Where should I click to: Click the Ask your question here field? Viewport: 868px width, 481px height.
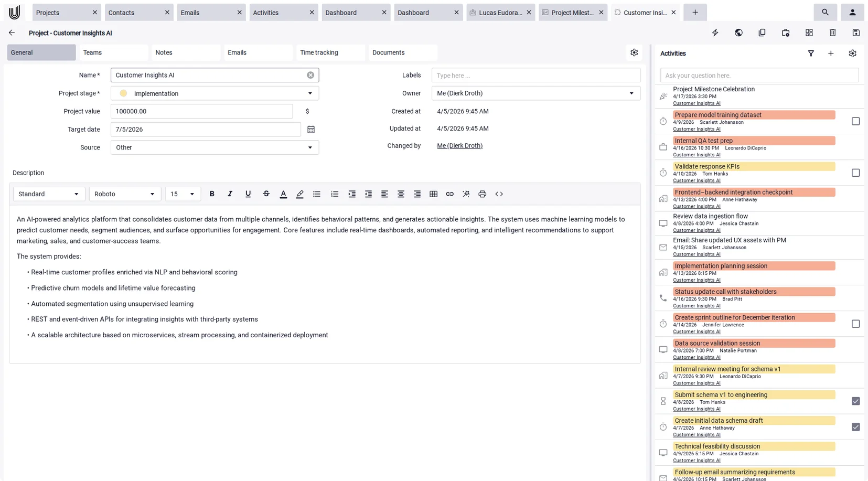click(759, 76)
